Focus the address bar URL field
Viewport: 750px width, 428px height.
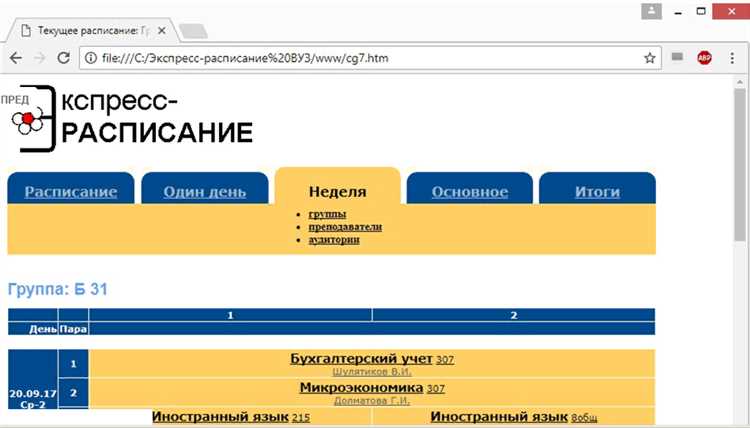click(368, 58)
